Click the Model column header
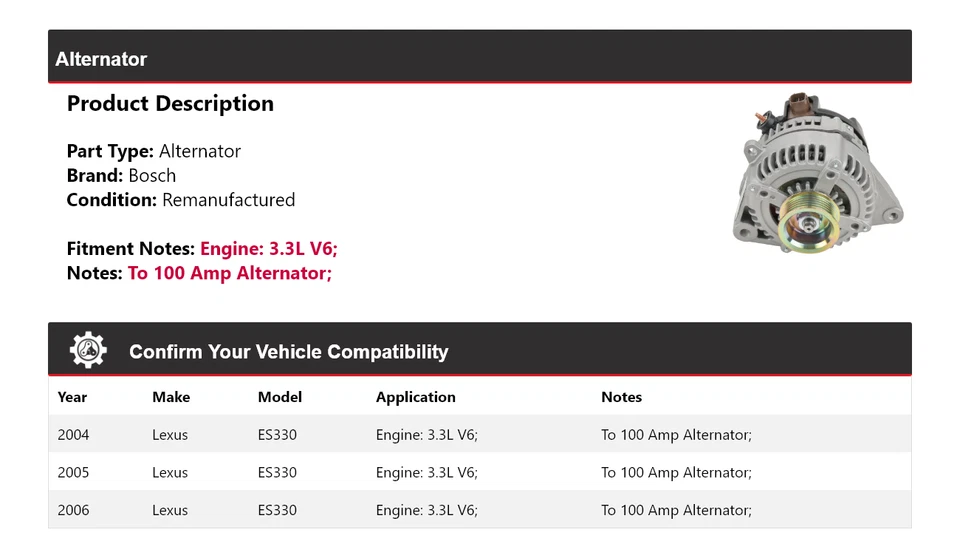 280,397
